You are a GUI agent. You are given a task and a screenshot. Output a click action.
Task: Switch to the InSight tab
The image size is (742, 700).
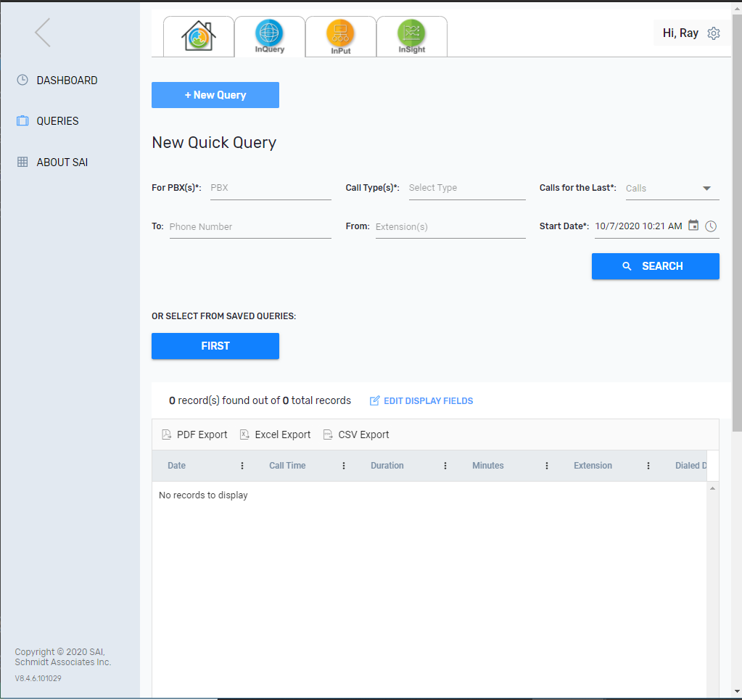click(412, 36)
